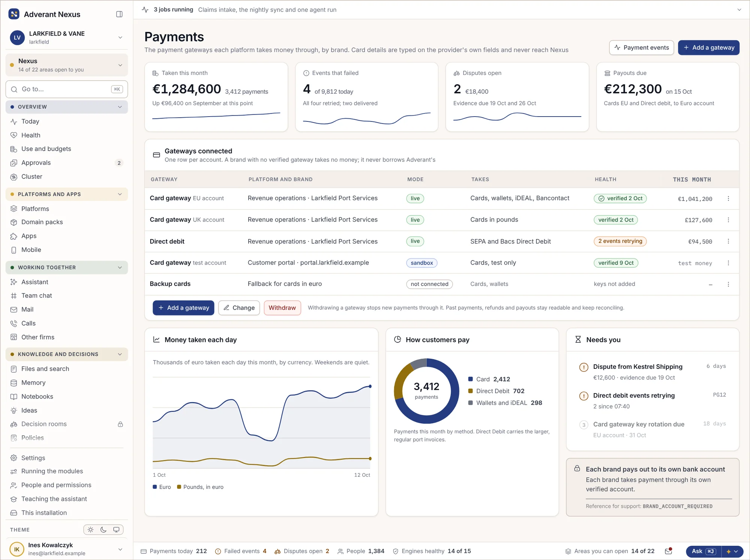Open row menu for Card gateway test account
750x560 pixels.
point(728,263)
